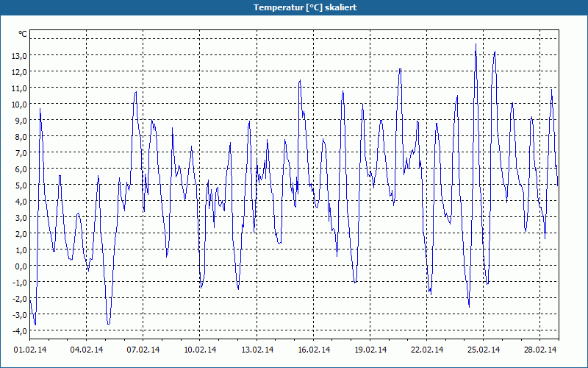Click the 12,0 y-axis label

pos(20,71)
